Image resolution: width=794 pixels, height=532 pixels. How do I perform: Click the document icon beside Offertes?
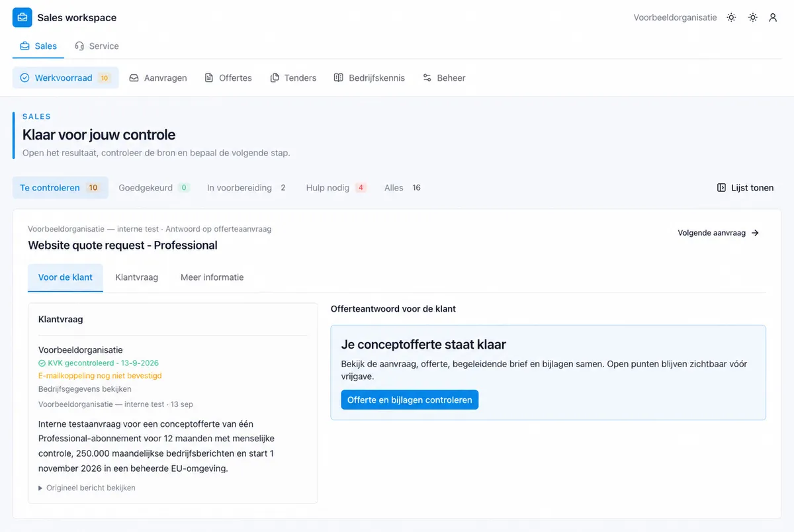[x=209, y=77]
